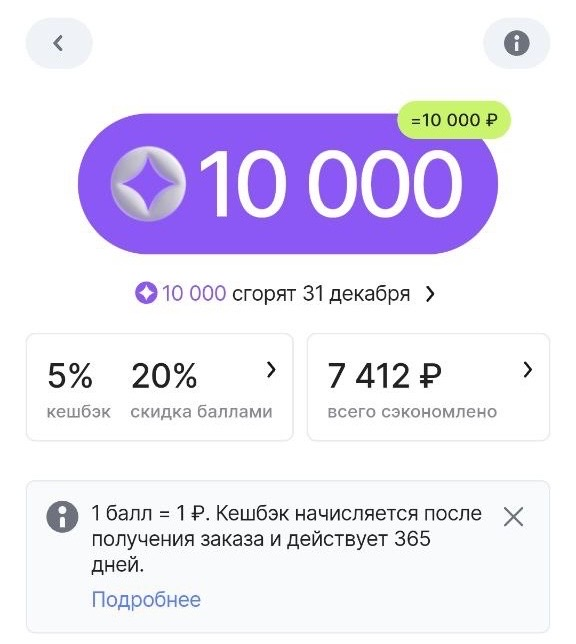Click the 1 балл = 1 ₽ notice text
Screen dimensions: 576x644
[286, 539]
